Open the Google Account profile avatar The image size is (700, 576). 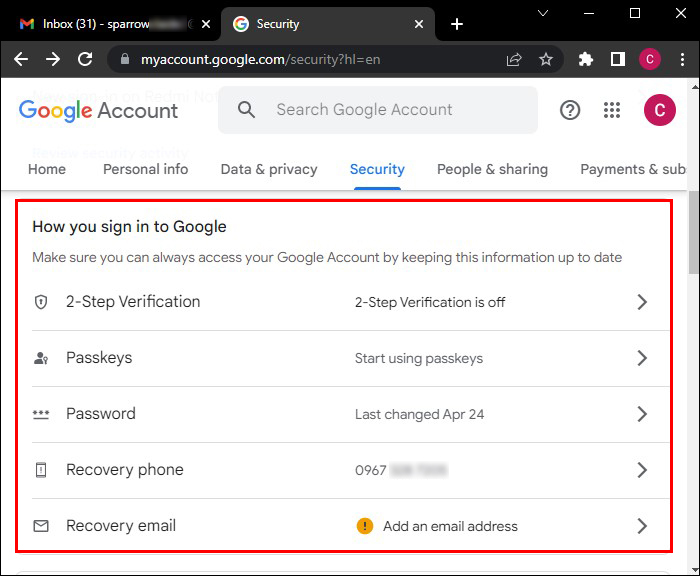(660, 110)
